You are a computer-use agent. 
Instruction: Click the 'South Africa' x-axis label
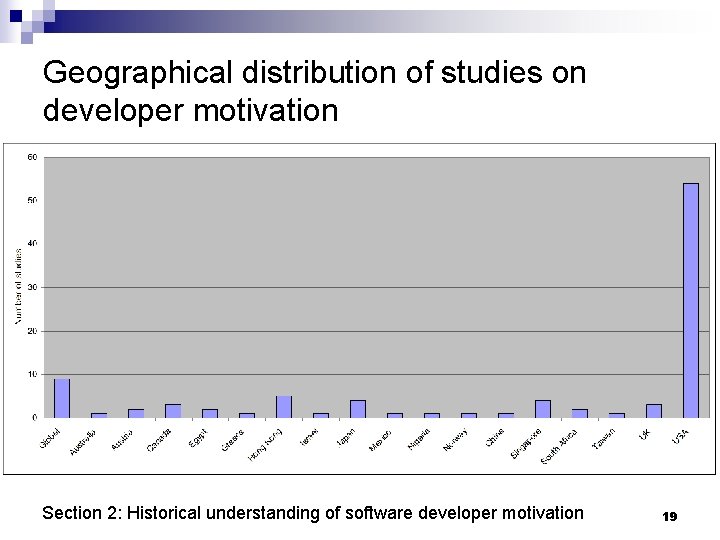click(x=559, y=446)
